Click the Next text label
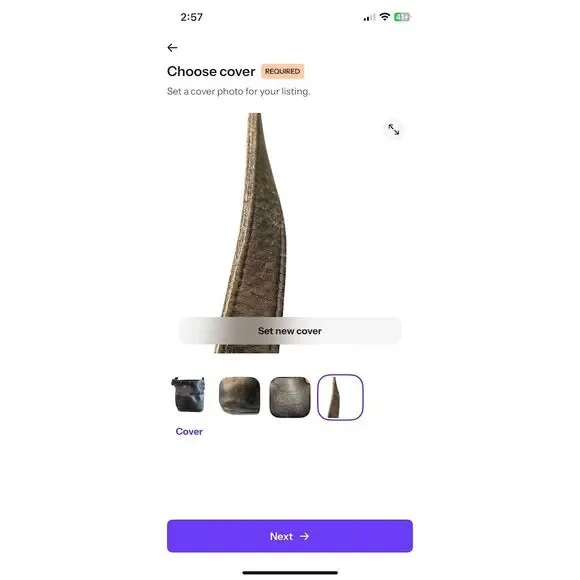The height and width of the screenshot is (580, 580). [x=281, y=536]
